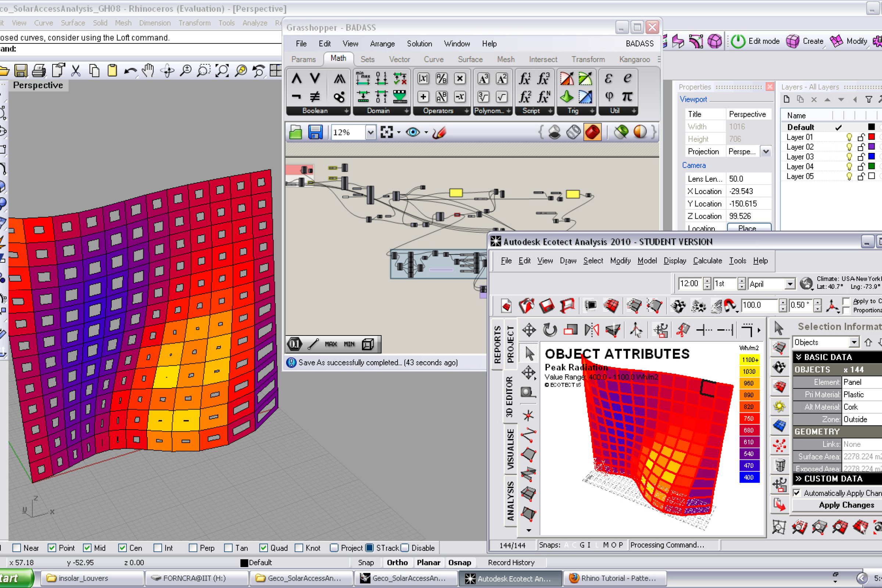
Task: Open the Grasshopper zoom percentage dropdown
Action: [370, 132]
